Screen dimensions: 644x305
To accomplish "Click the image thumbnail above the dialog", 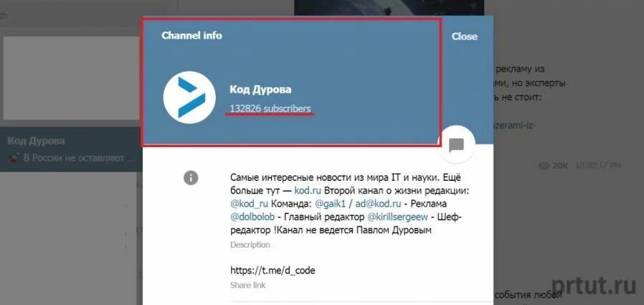I will click(x=389, y=8).
